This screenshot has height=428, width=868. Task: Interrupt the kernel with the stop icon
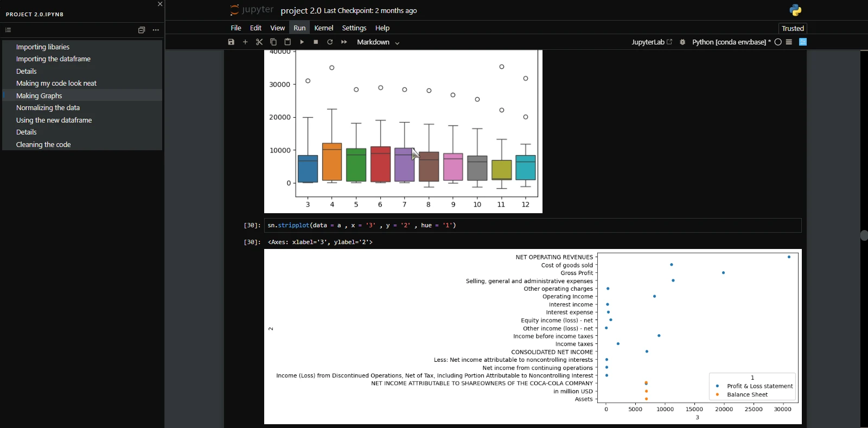pos(316,42)
